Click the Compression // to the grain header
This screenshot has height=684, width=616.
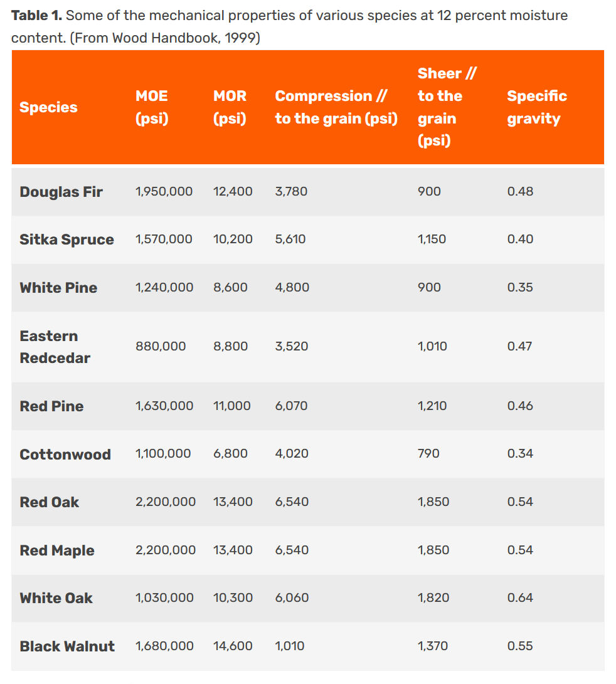click(336, 107)
